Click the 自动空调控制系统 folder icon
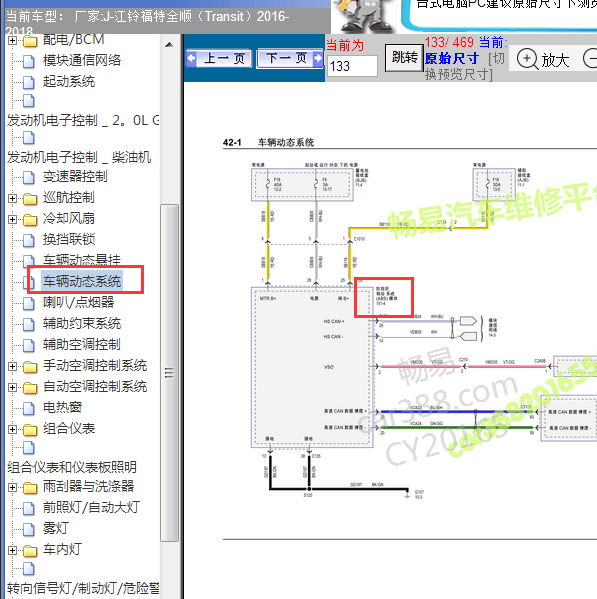 (x=30, y=388)
